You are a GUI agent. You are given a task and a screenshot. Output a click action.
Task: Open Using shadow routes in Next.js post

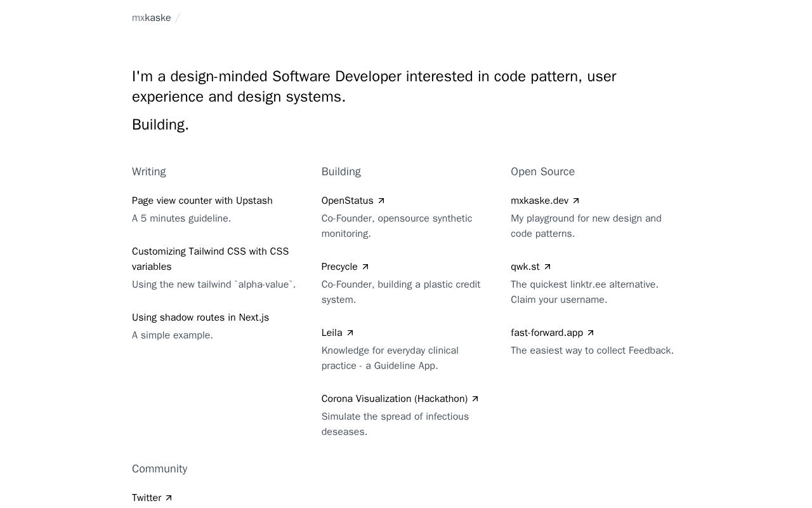(200, 317)
